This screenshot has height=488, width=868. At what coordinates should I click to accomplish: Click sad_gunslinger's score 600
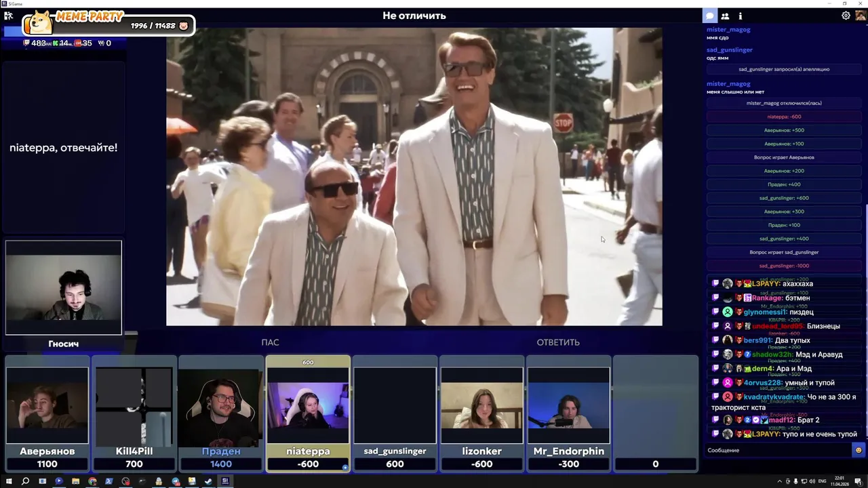click(x=395, y=464)
